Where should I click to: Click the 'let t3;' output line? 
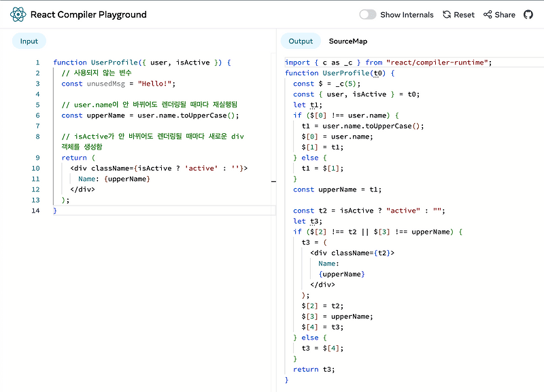(x=308, y=221)
